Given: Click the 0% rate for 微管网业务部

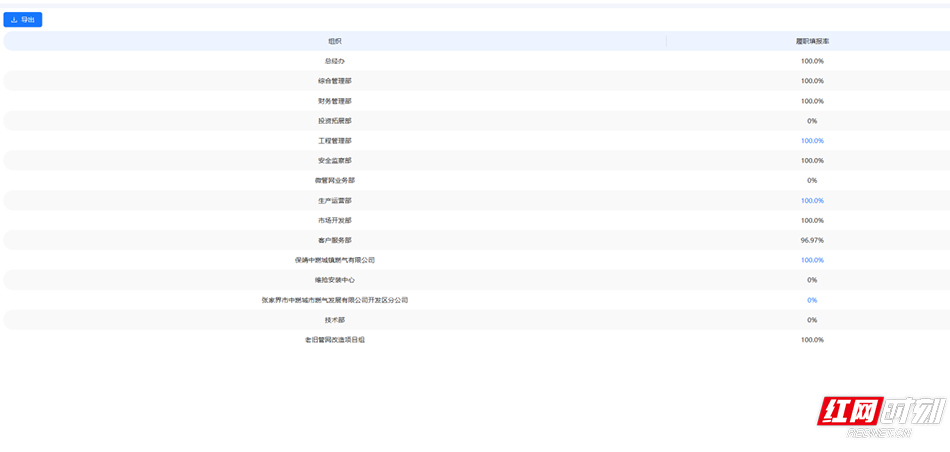Looking at the screenshot, I should click(x=812, y=181).
